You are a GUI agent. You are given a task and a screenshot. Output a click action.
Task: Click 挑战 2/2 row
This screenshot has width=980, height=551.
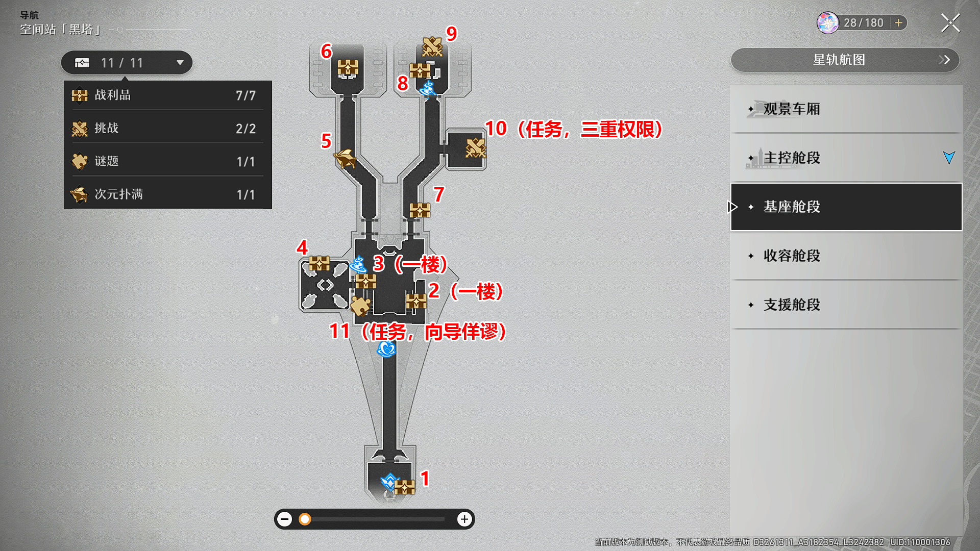click(167, 128)
